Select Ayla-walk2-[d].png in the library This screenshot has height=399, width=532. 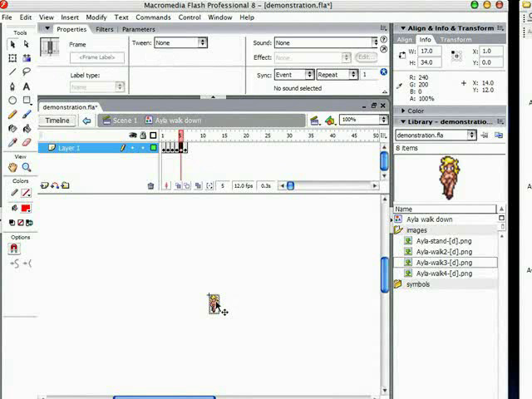point(444,252)
